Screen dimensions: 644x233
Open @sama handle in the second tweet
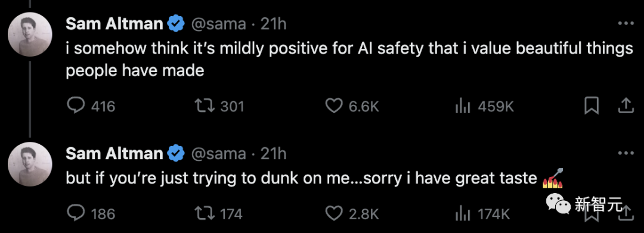[218, 153]
